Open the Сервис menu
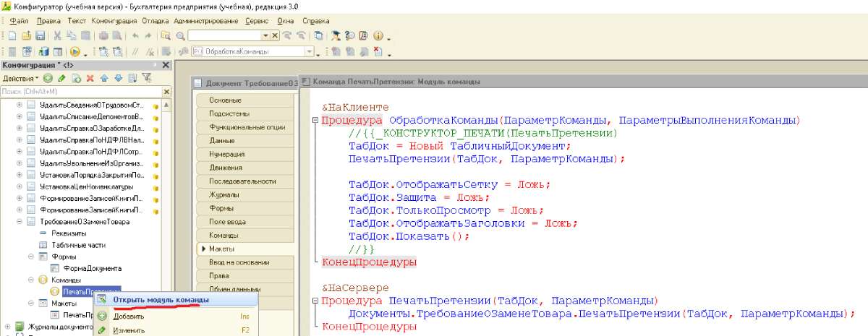 [256, 21]
